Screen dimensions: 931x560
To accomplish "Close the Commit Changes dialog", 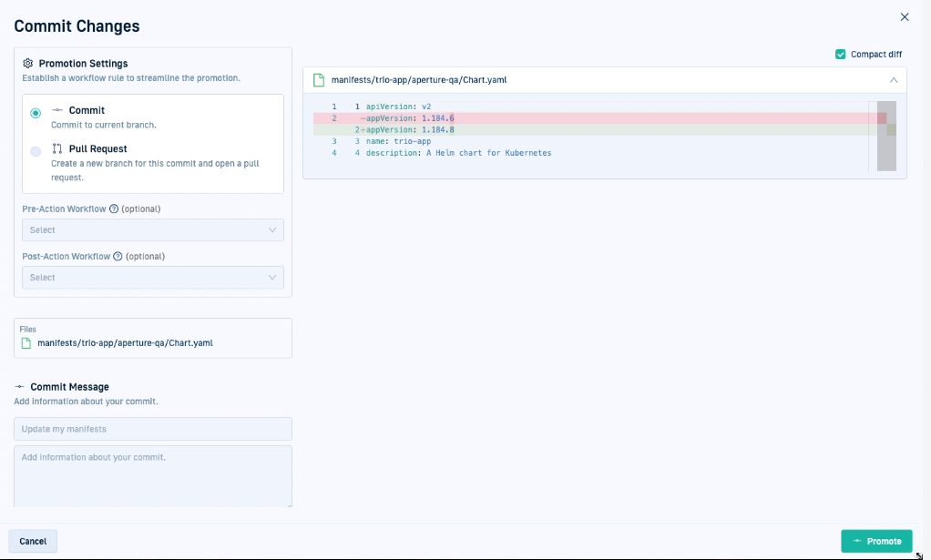I will click(904, 17).
